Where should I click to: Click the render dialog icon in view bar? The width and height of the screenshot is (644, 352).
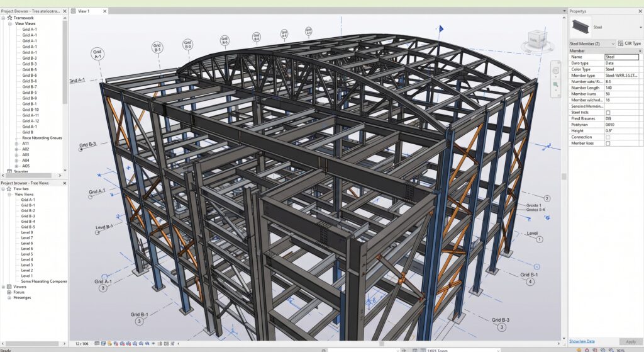(x=122, y=343)
